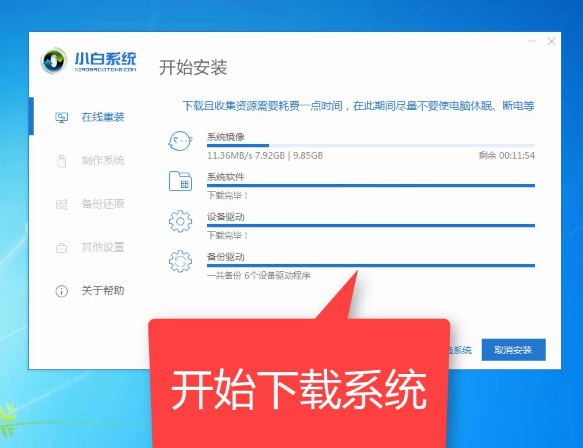
Task: Click the 系统镜像 download progress bar
Action: click(x=371, y=145)
